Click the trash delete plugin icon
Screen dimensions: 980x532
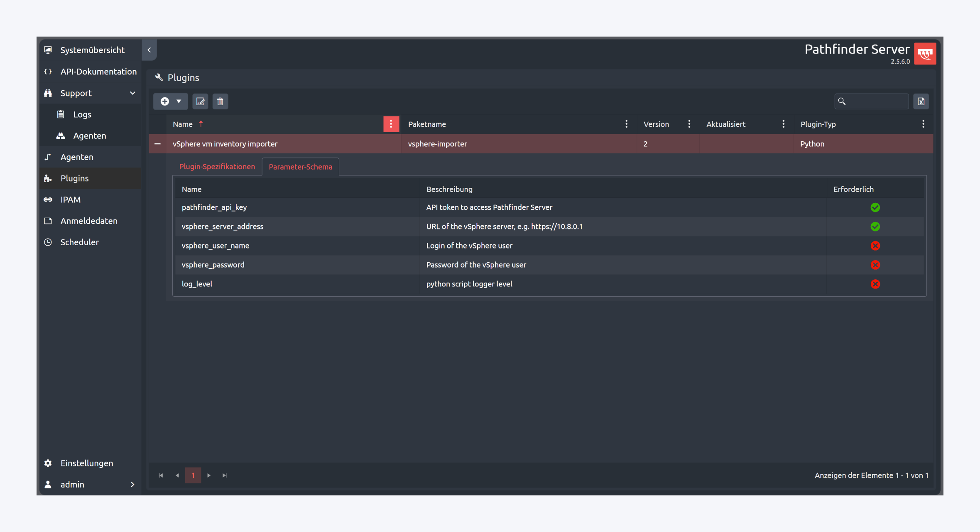tap(220, 101)
